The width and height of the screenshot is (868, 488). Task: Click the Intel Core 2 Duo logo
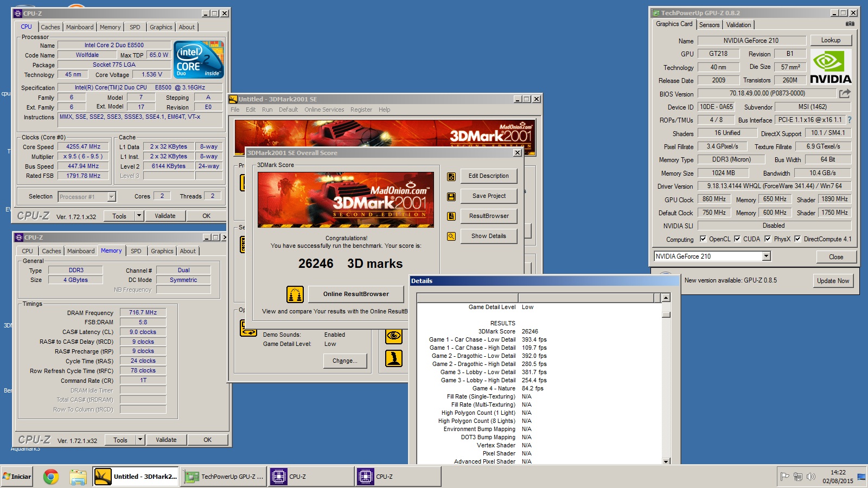[x=199, y=59]
